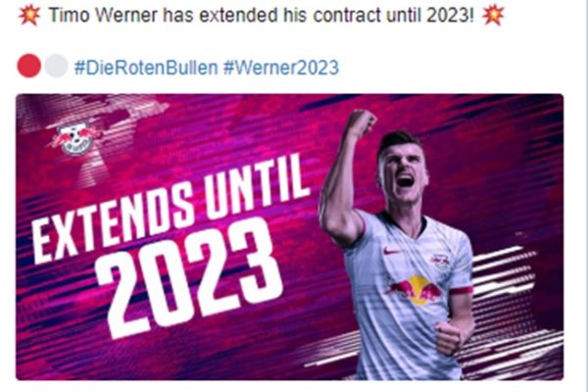Open the contract extension image
Screen dimensions: 588x392
289,237
